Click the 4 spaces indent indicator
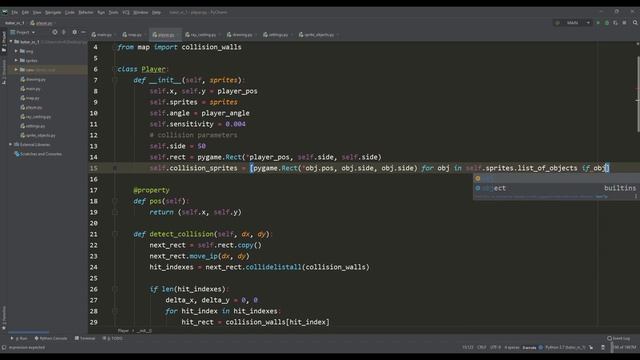This screenshot has width=640, height=360. tap(511, 348)
